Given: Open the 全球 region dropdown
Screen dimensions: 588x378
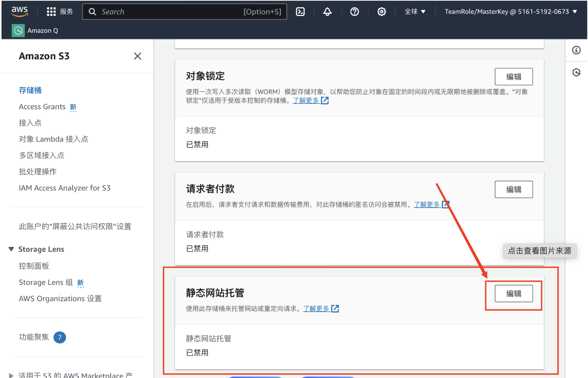Looking at the screenshot, I should click(x=415, y=12).
